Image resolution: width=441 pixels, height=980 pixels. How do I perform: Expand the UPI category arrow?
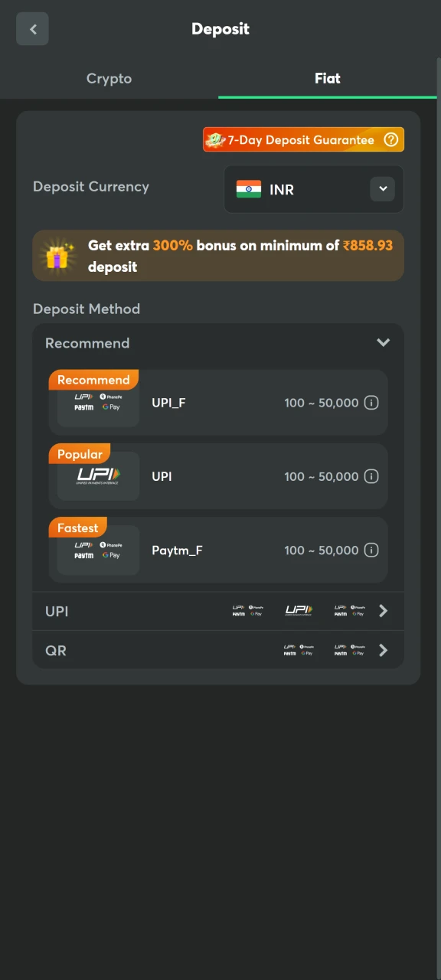click(x=384, y=611)
